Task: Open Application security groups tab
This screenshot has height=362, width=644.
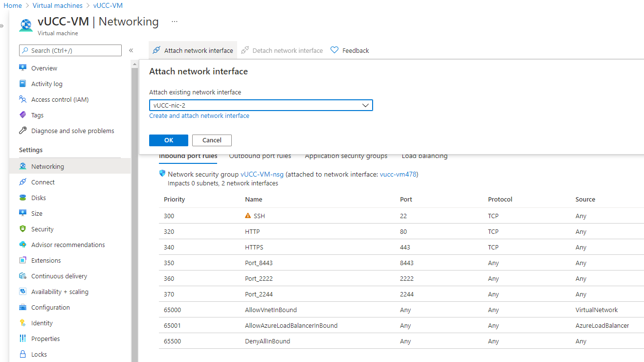Action: (x=346, y=156)
